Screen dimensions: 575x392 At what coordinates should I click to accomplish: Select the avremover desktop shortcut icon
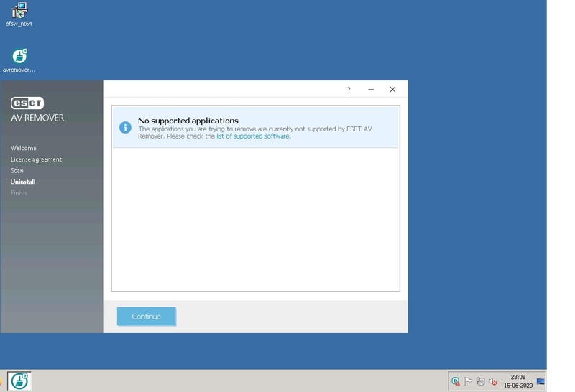coord(19,60)
